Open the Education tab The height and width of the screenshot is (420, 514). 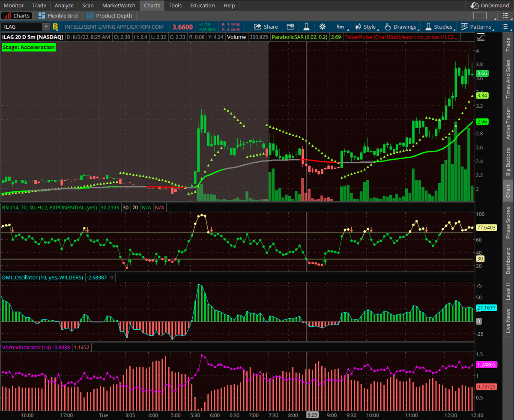[x=202, y=6]
